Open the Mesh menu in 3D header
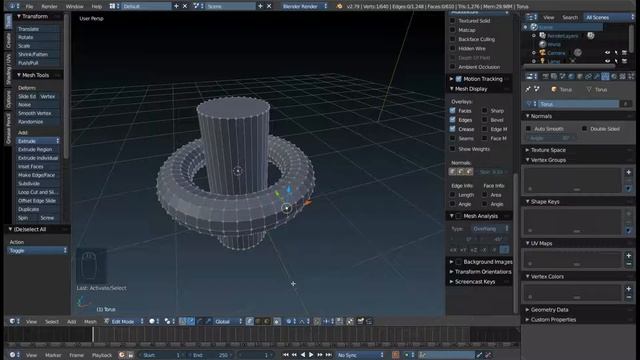Viewport: 640px width, 360px height. (x=90, y=322)
